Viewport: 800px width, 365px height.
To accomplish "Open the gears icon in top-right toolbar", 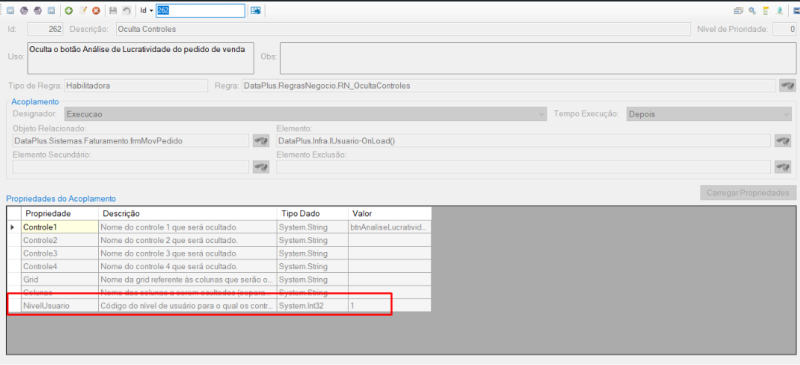I will (x=752, y=11).
